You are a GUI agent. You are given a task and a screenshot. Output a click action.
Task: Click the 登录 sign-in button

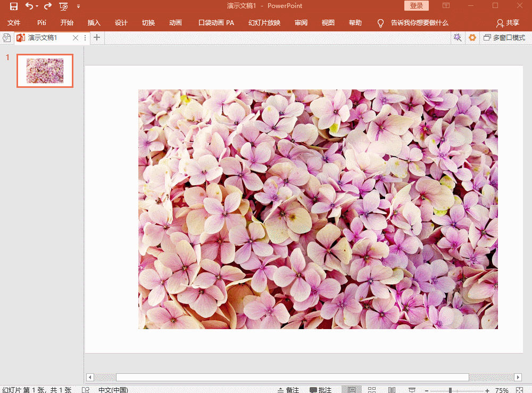tap(417, 6)
